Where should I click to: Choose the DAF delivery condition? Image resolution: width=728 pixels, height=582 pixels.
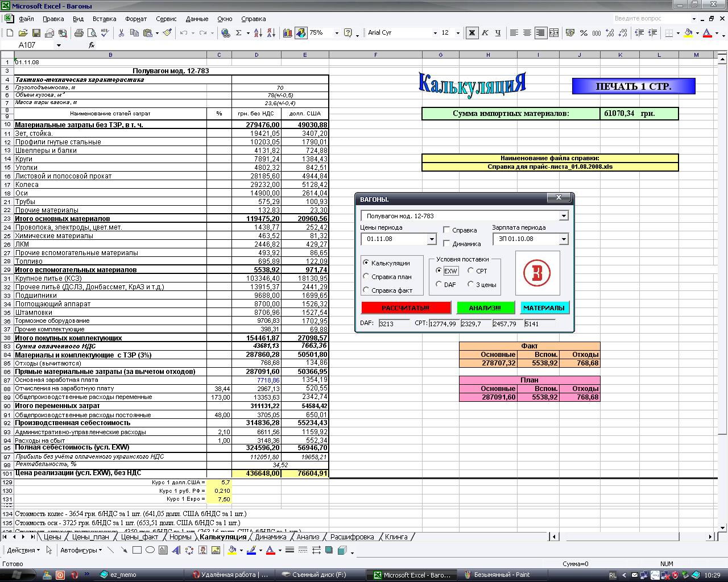coord(439,284)
